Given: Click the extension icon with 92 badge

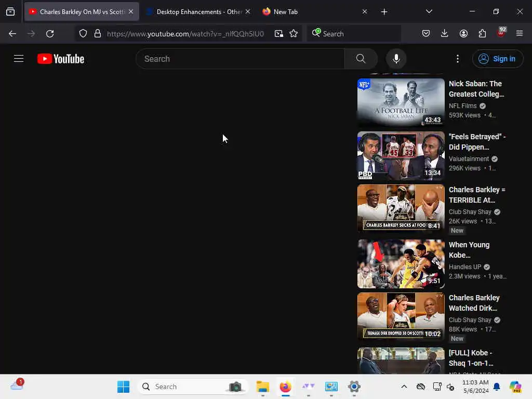Looking at the screenshot, I should click(x=501, y=33).
